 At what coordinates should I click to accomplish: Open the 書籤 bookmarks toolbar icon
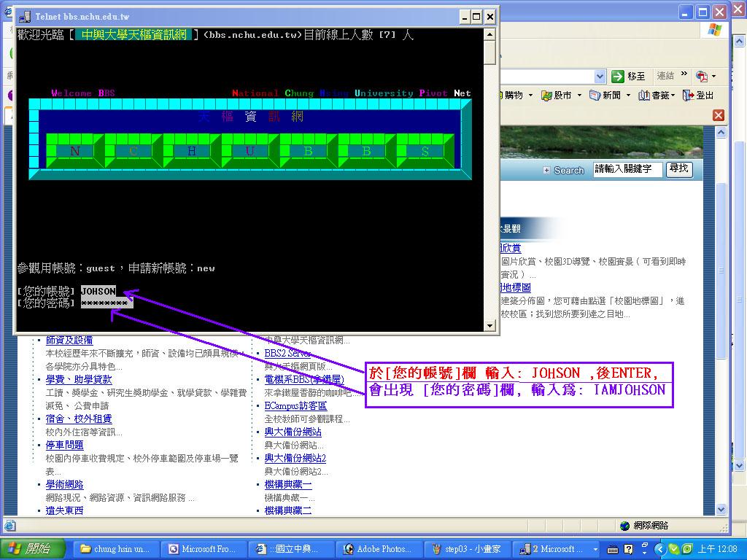point(644,96)
